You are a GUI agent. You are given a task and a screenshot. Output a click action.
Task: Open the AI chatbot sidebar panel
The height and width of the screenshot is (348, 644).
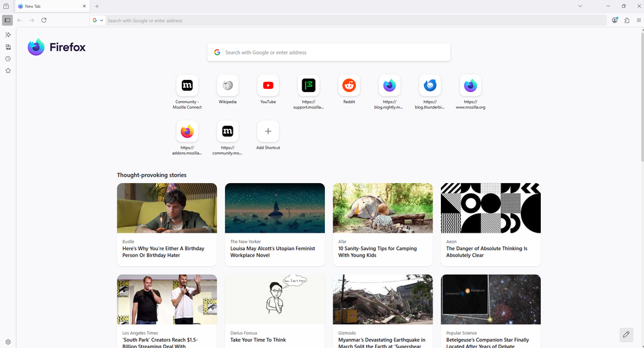[x=8, y=35]
